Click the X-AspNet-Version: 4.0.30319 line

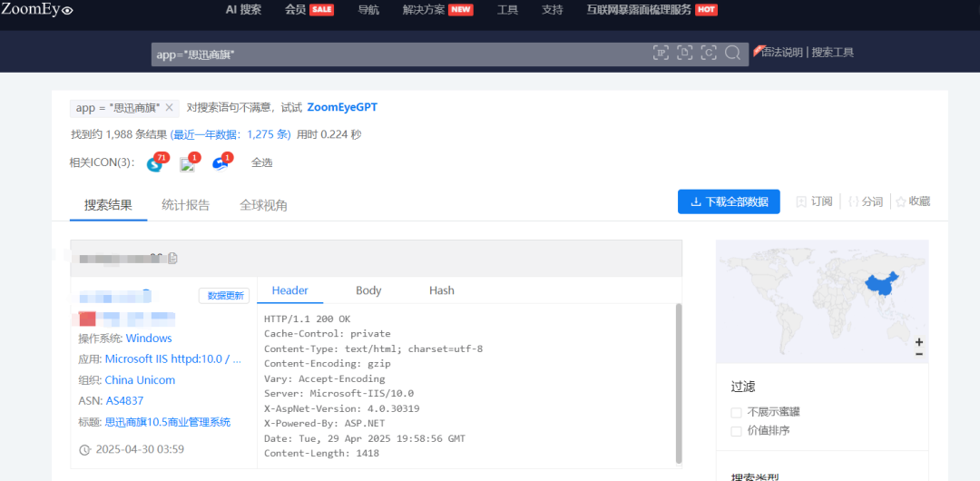point(341,408)
